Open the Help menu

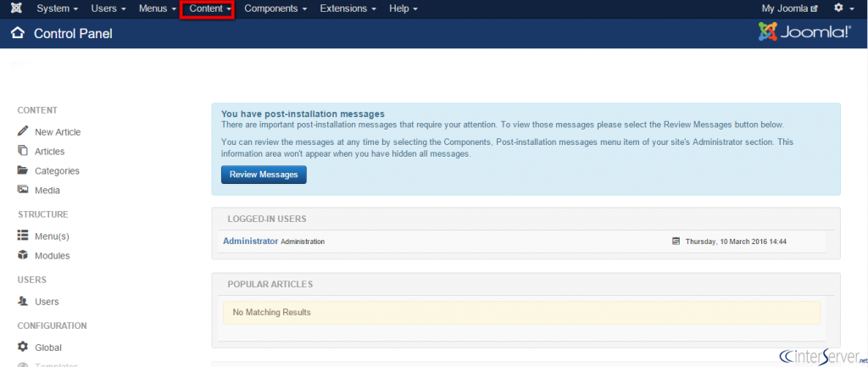(x=403, y=8)
